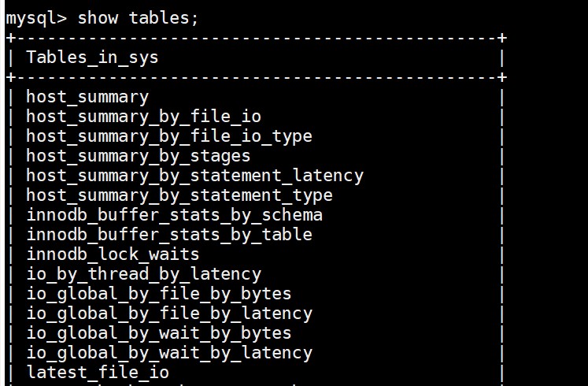Click the 'show tables;' command text
The width and height of the screenshot is (588, 386).
[138, 17]
